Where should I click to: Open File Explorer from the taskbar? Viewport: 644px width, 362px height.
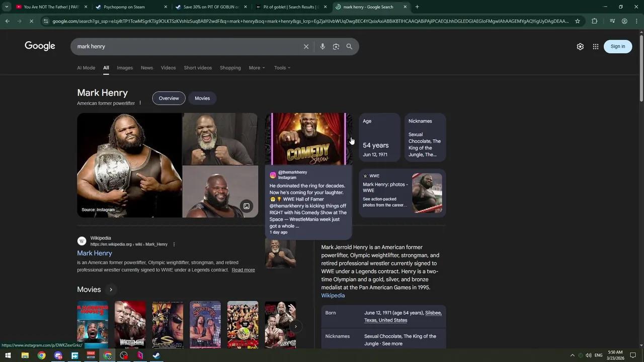[25, 355]
